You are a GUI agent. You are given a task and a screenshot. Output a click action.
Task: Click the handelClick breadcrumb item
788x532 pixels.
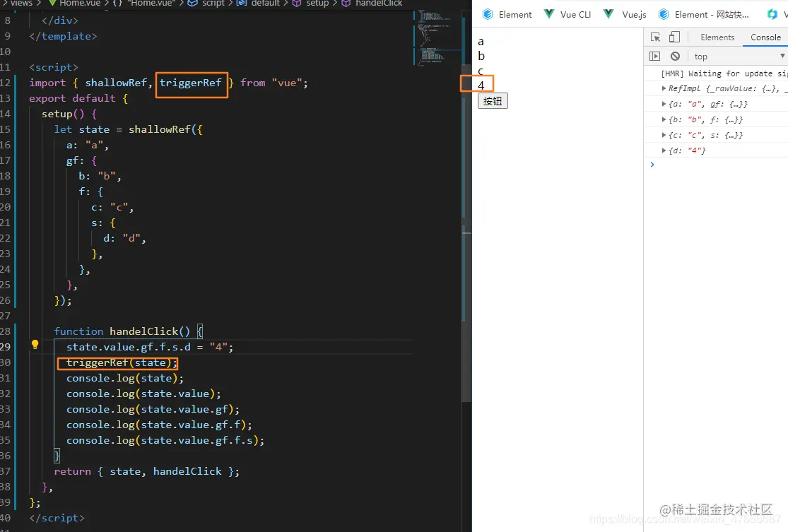372,3
